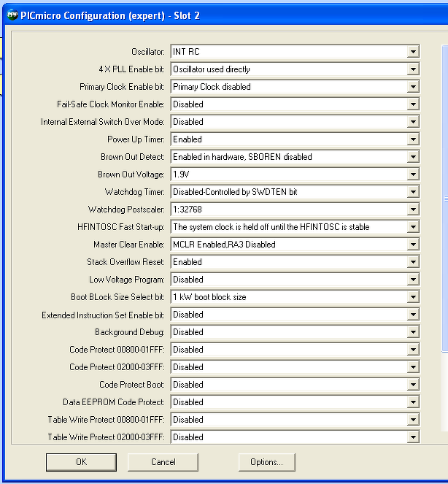Expand the 4 X PLL Enable bit dropdown
The height and width of the screenshot is (484, 448).
click(295, 69)
